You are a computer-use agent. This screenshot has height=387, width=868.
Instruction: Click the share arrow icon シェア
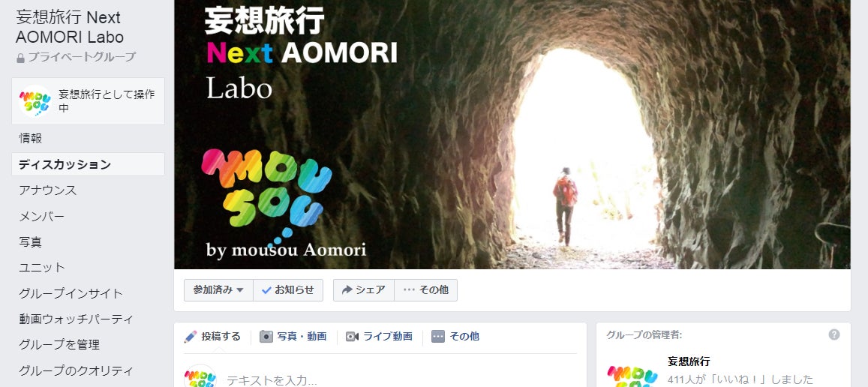click(347, 290)
